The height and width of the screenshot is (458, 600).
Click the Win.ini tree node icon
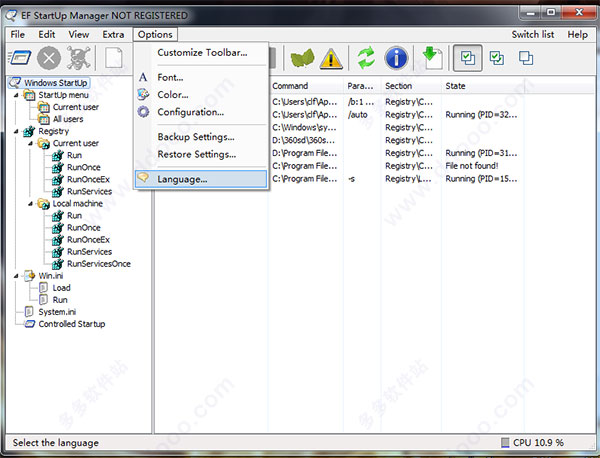(29, 275)
